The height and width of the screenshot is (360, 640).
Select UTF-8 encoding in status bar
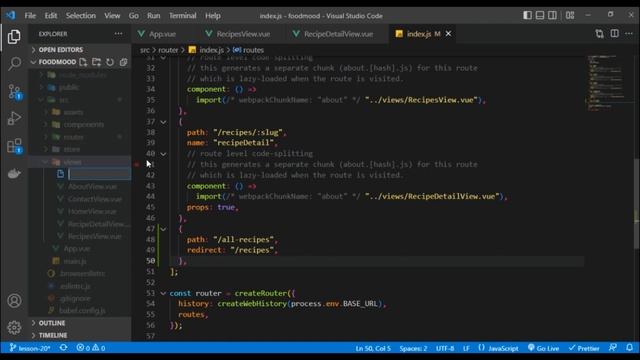coord(445,348)
